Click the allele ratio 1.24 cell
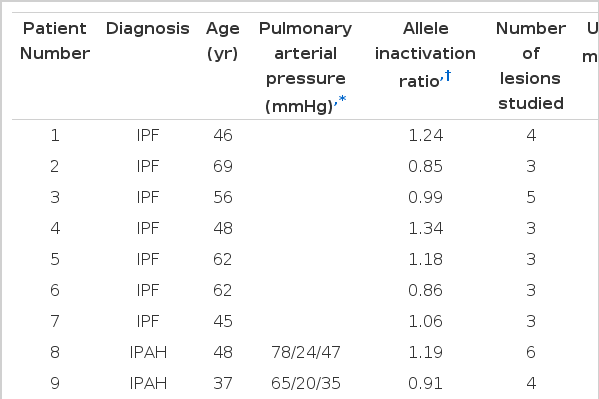 (426, 135)
